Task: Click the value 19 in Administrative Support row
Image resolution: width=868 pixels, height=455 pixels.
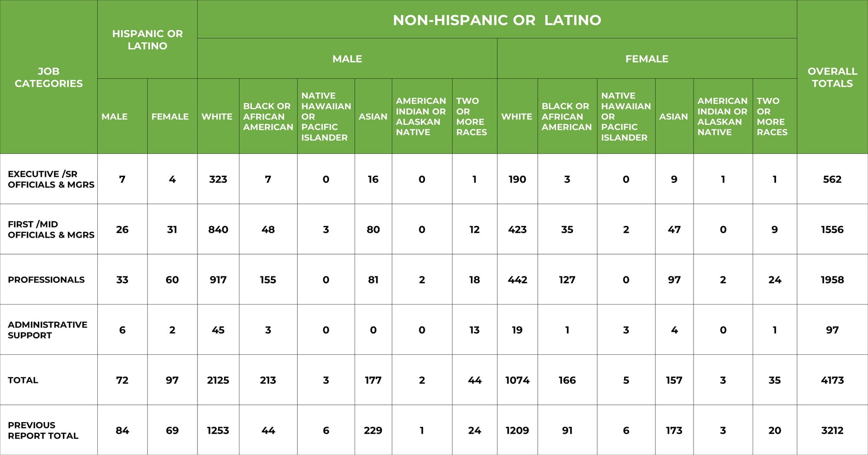Action: click(517, 330)
